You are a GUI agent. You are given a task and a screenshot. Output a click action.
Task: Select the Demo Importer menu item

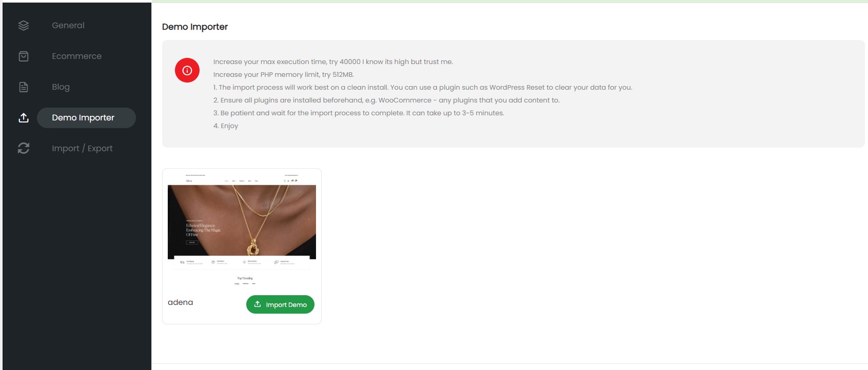point(86,118)
